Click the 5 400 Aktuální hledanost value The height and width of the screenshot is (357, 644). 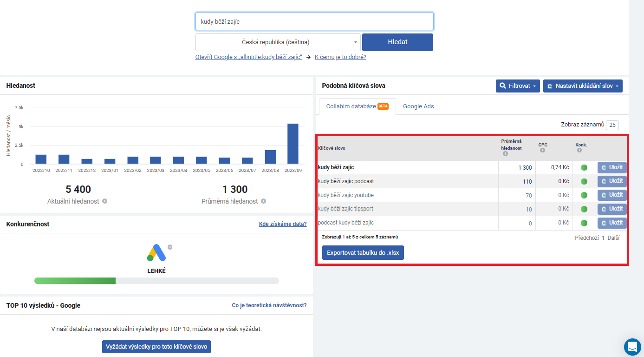point(78,189)
